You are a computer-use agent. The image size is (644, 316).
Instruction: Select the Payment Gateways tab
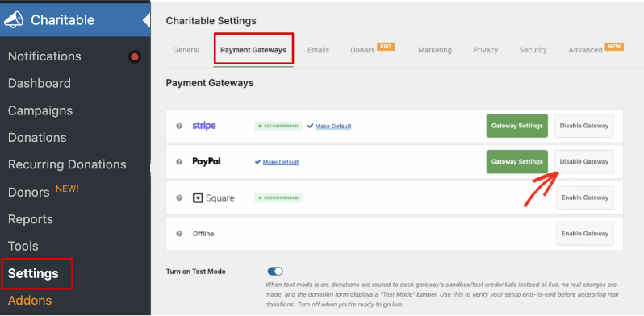(x=253, y=50)
